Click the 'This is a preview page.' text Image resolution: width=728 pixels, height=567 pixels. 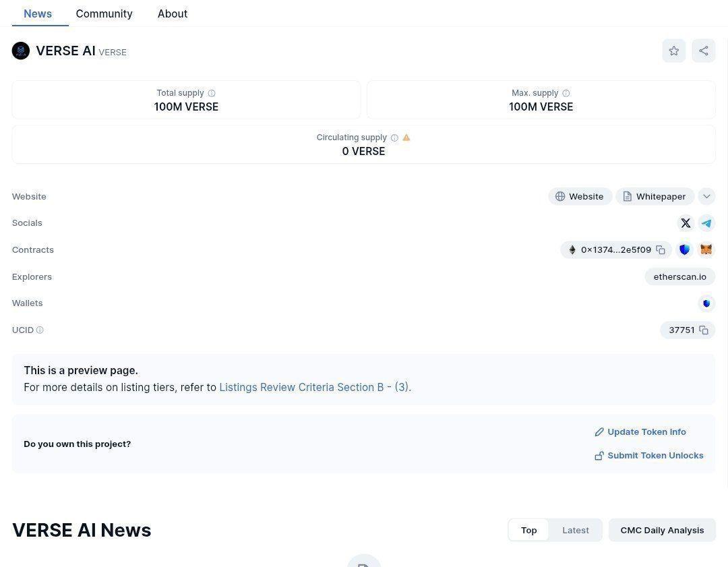coord(81,371)
